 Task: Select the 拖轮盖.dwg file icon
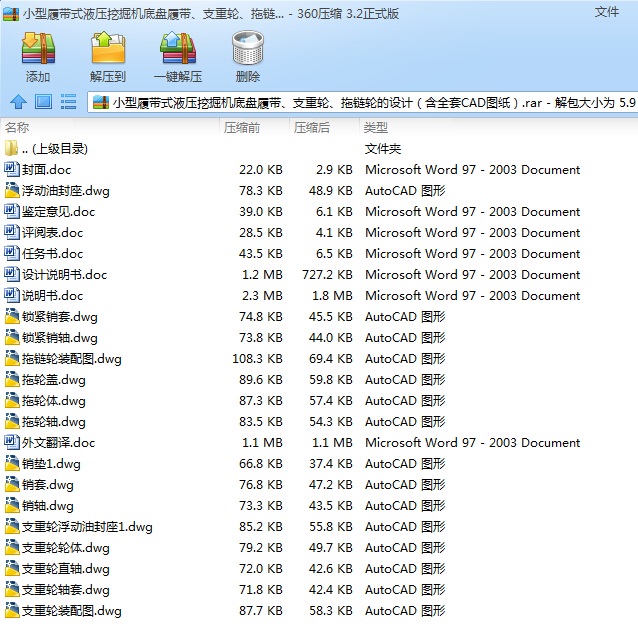(x=12, y=379)
